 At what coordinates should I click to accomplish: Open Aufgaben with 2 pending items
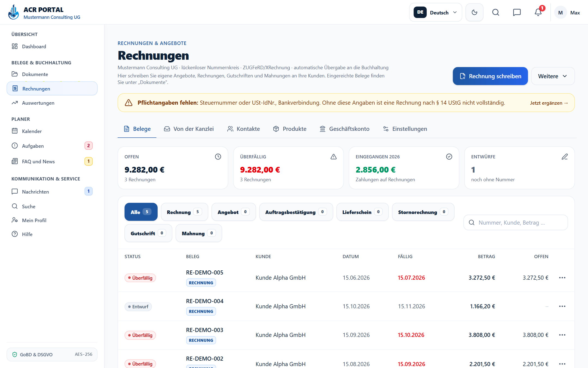52,146
